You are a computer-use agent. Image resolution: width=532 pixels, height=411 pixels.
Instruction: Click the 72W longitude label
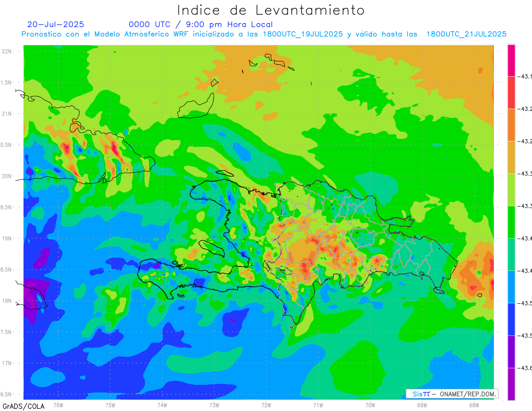pos(266,405)
